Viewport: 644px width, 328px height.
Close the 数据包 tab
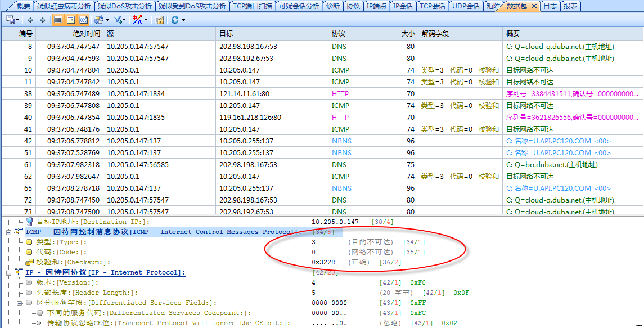[534, 6]
